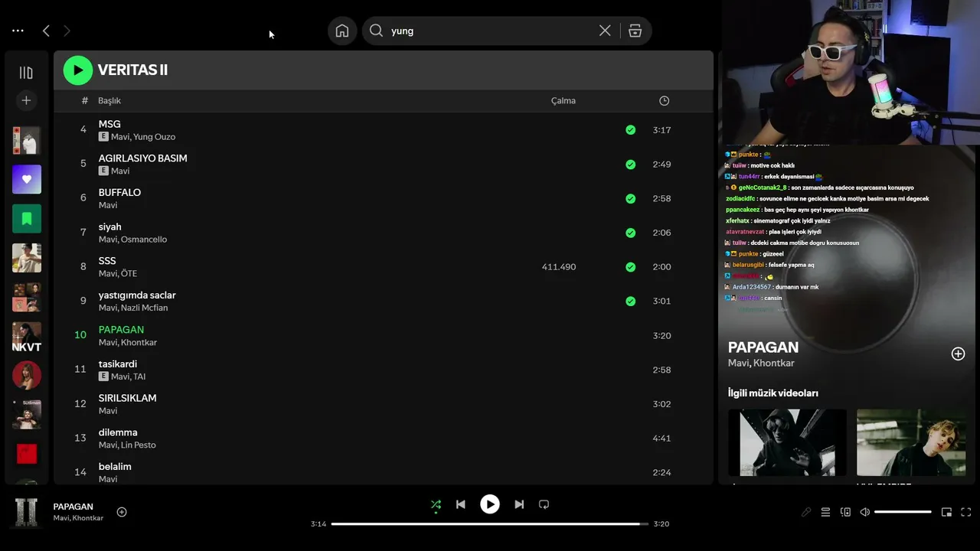Viewport: 980px width, 551px height.
Task: Click the # column header
Action: [x=84, y=101]
